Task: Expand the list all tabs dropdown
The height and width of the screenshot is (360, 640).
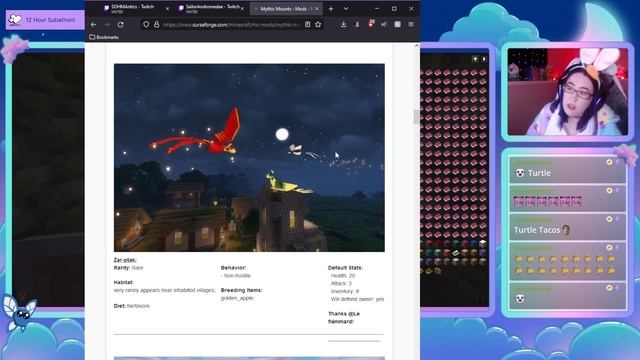Action: 346,9
